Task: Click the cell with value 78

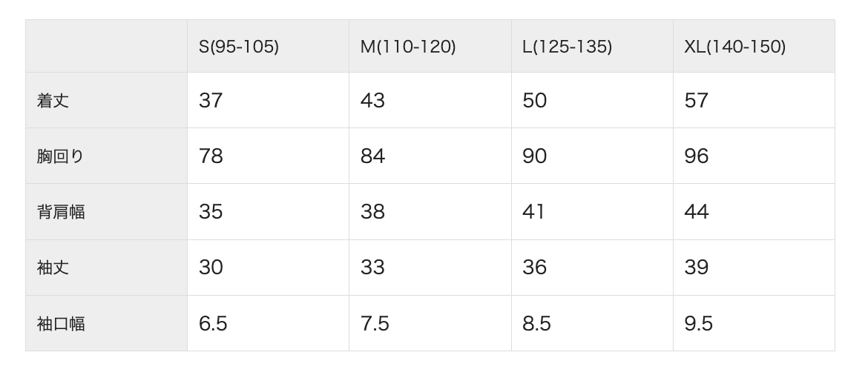Action: pos(211,156)
